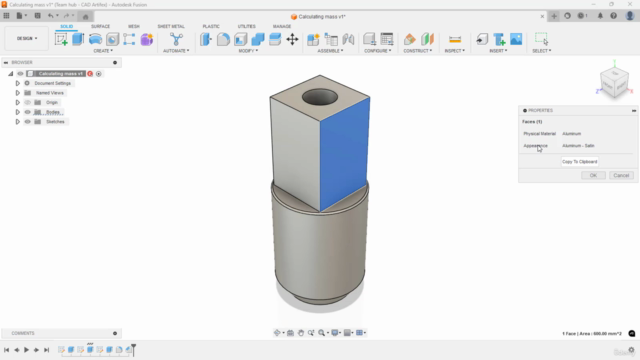Select the Orbit navigation tool

tap(277, 333)
